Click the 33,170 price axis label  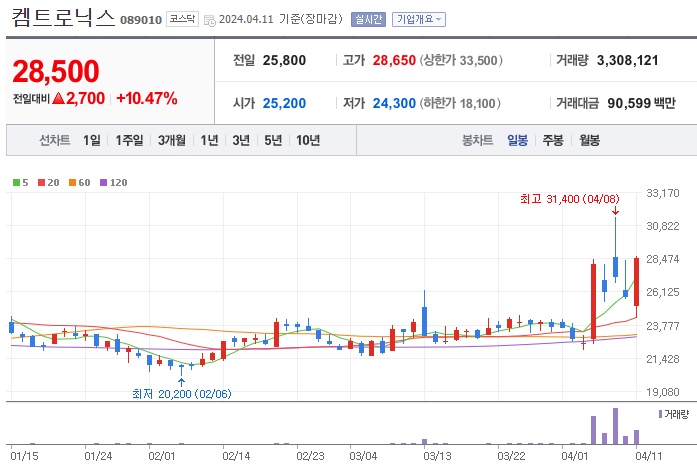663,193
